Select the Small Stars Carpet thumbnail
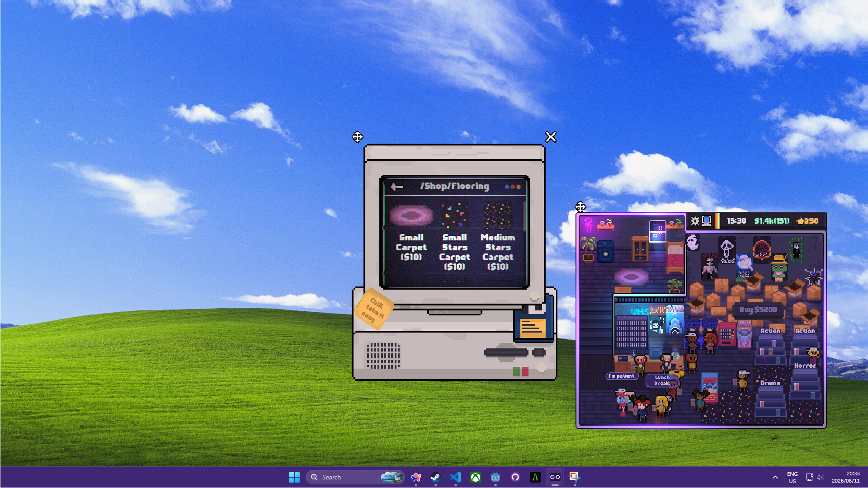This screenshot has width=868, height=488. pyautogui.click(x=454, y=216)
